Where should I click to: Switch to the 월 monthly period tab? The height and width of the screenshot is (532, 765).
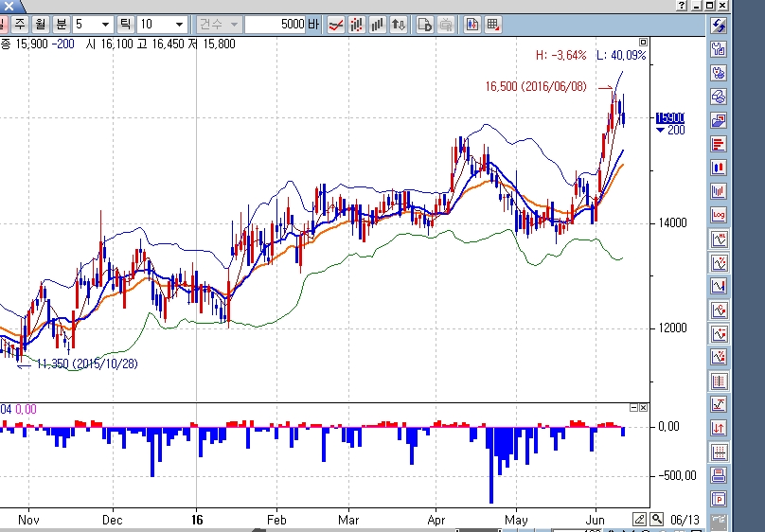click(41, 24)
